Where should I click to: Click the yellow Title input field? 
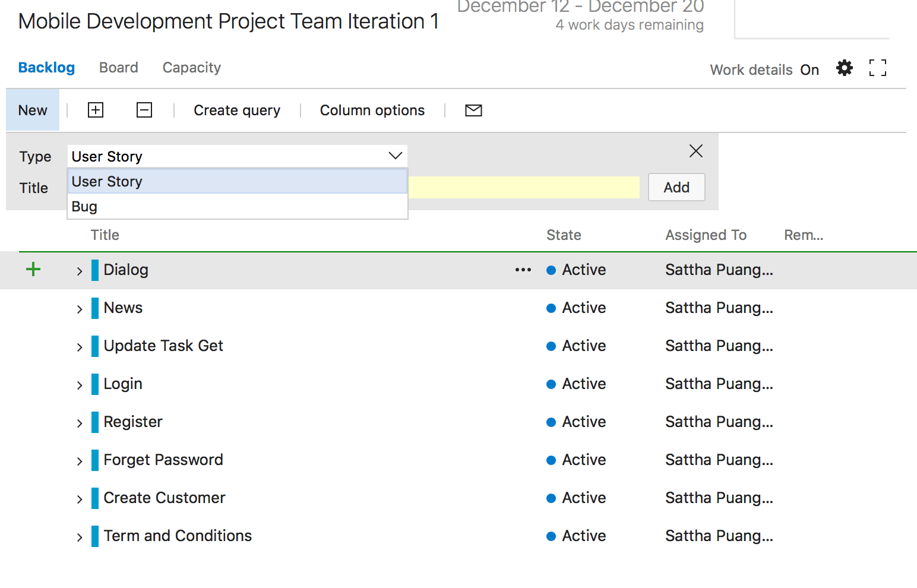(524, 187)
